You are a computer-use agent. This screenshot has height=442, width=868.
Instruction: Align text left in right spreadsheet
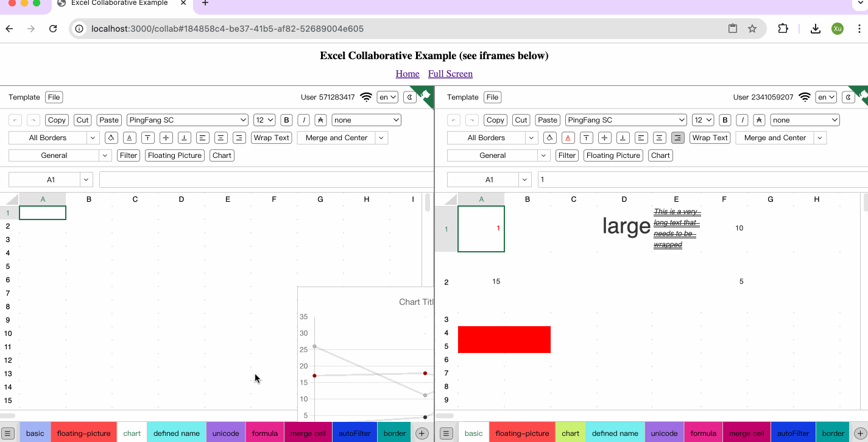(x=641, y=138)
